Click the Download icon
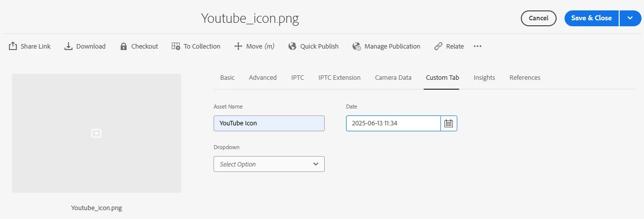The image size is (644, 219). (x=69, y=46)
